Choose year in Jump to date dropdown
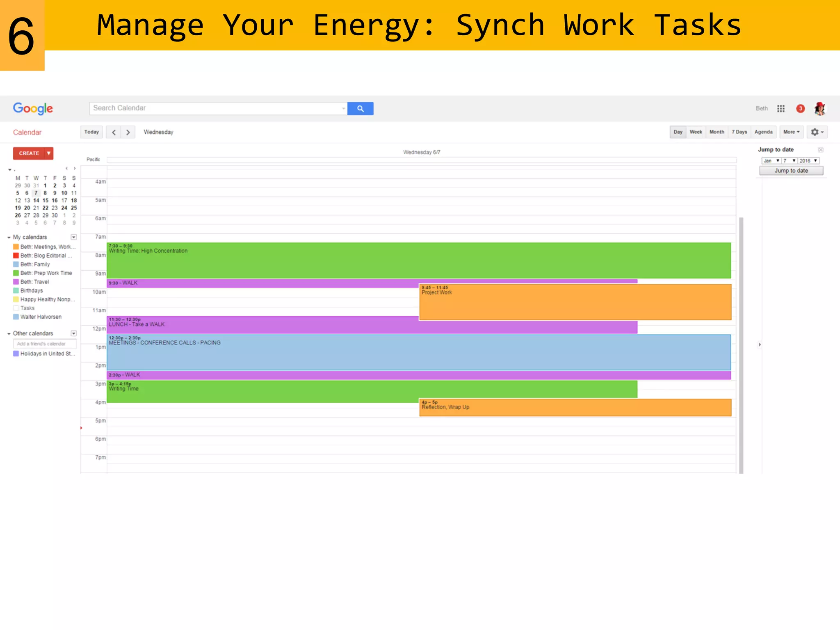The width and height of the screenshot is (840, 630). click(808, 161)
